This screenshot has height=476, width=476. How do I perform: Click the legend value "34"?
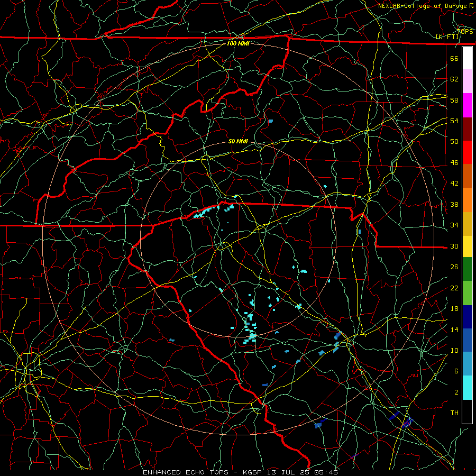click(454, 225)
